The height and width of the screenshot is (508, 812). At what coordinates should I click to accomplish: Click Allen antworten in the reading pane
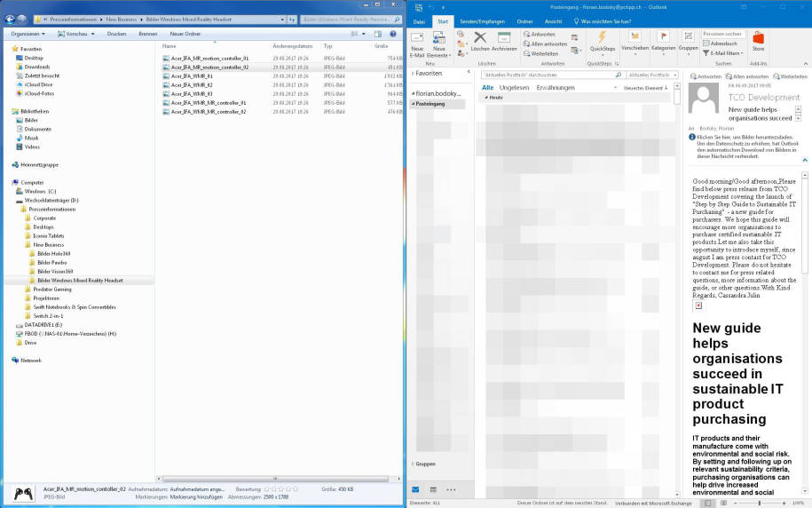pyautogui.click(x=747, y=76)
